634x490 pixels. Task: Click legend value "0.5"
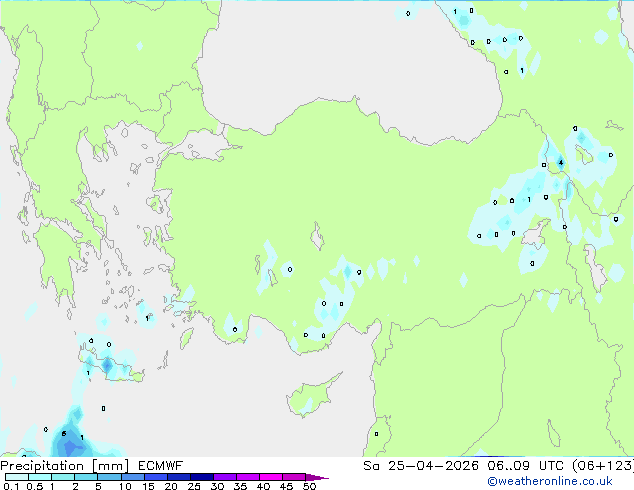(34, 486)
